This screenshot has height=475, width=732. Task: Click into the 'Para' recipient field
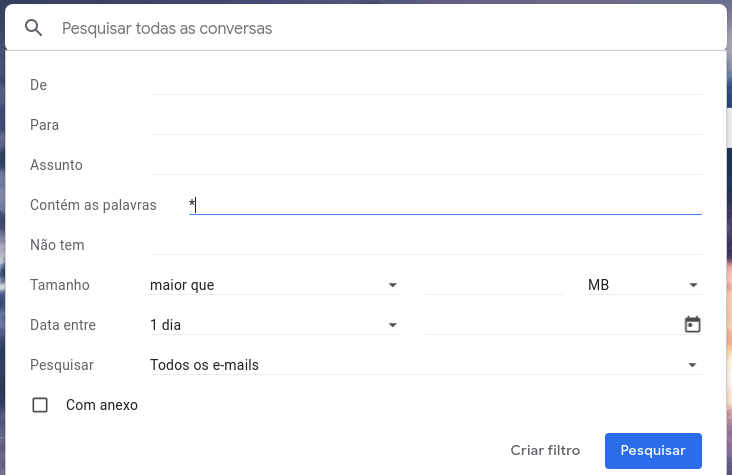pyautogui.click(x=426, y=125)
